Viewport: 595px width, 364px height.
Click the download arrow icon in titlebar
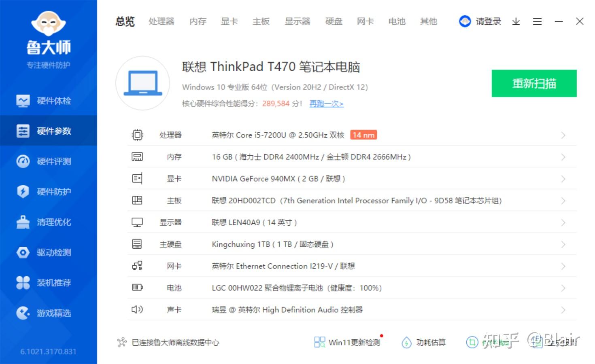point(516,21)
